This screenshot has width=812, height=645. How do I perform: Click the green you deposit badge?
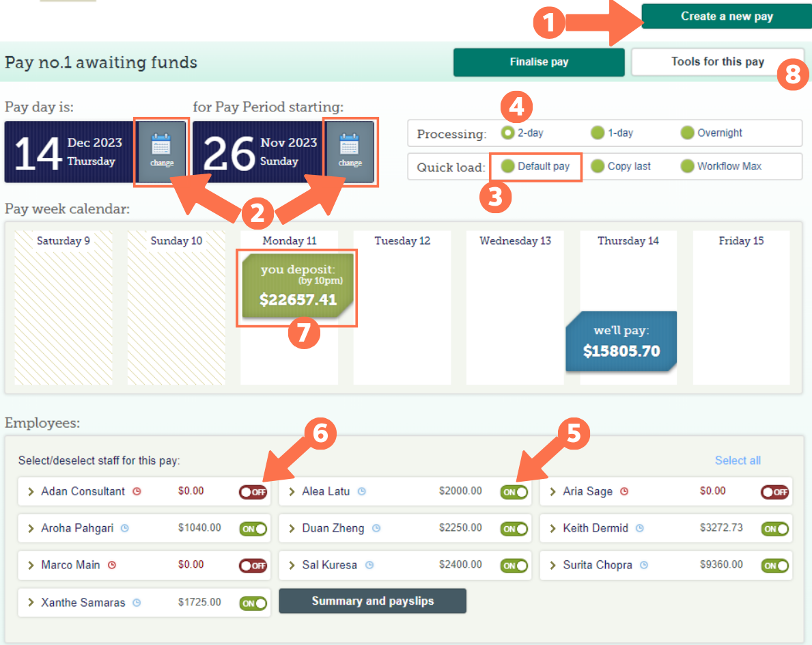coord(296,288)
